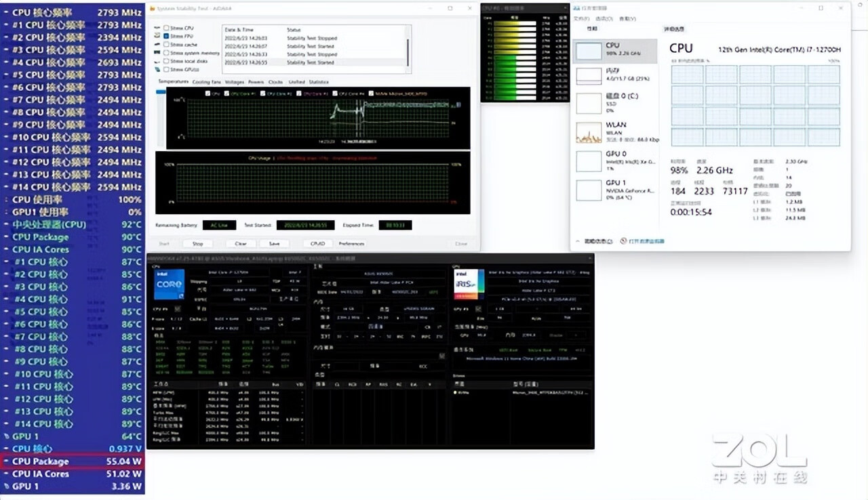Select GPU 0 in Task Manager sidebar
The width and height of the screenshot is (868, 500).
615,160
